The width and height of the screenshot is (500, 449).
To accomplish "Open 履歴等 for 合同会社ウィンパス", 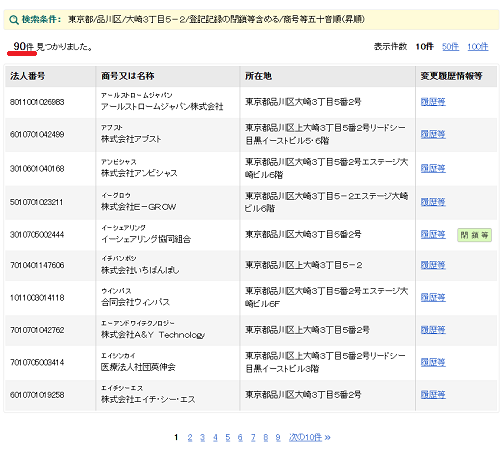I will [433, 297].
